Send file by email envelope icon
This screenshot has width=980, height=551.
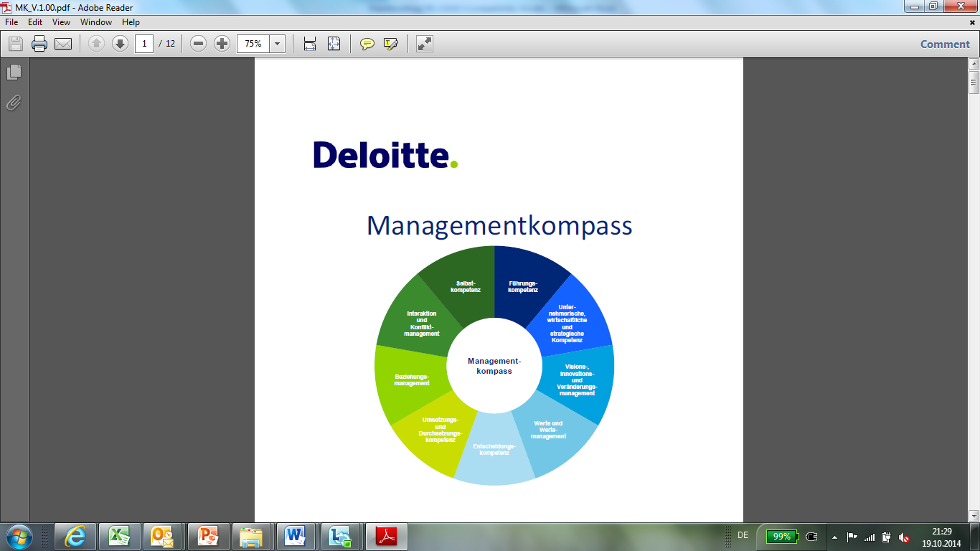click(63, 44)
